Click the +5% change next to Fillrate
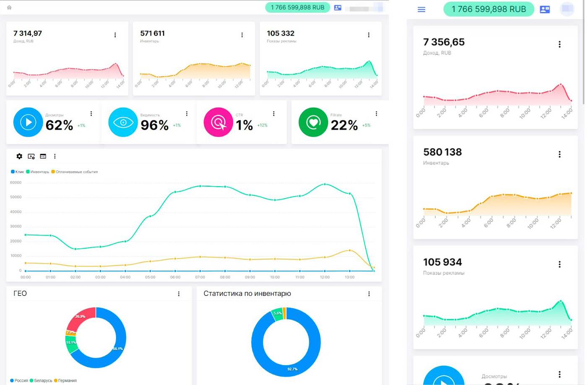This screenshot has width=588, height=385. tap(366, 125)
